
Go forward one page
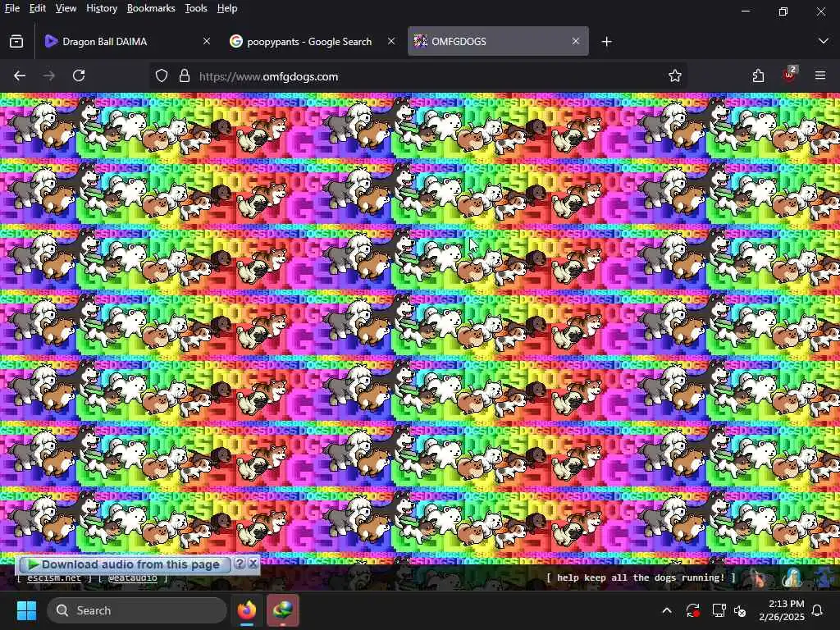pyautogui.click(x=48, y=76)
